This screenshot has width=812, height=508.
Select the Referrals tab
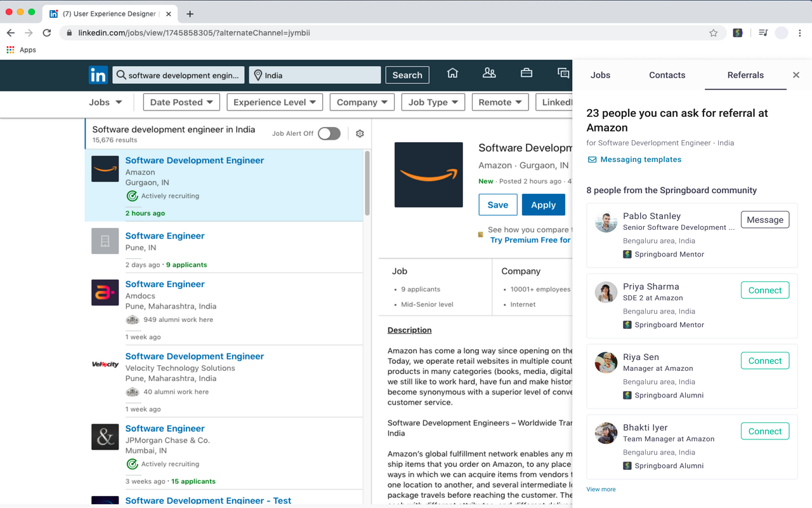point(745,75)
